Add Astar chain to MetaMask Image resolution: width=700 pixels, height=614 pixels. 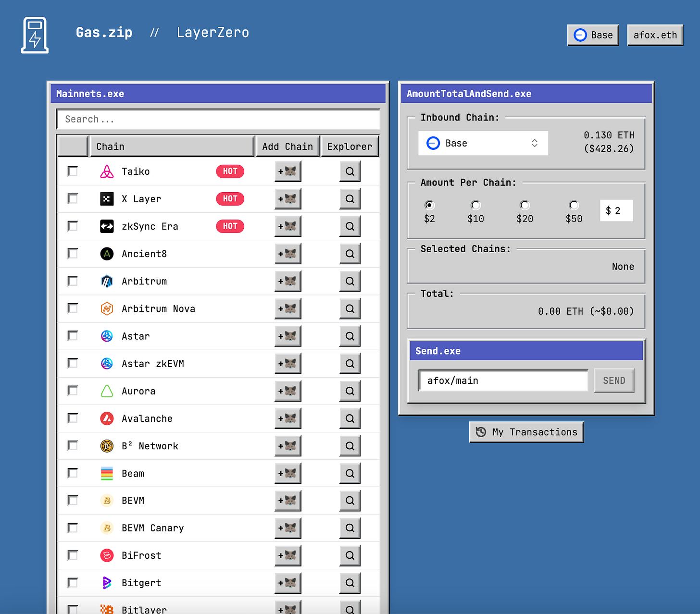287,336
